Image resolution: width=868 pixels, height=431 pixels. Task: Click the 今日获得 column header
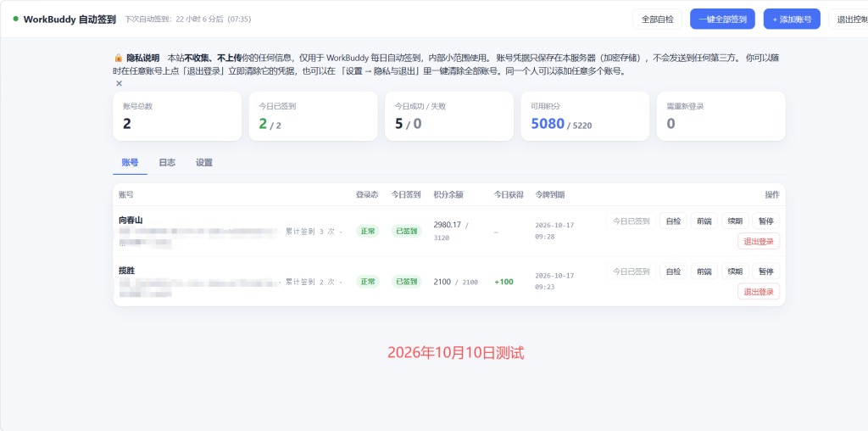pyautogui.click(x=509, y=194)
